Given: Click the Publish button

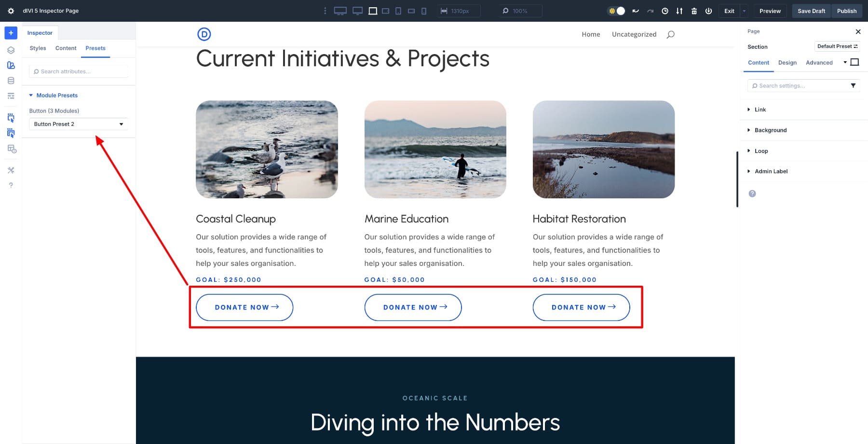Looking at the screenshot, I should point(846,11).
